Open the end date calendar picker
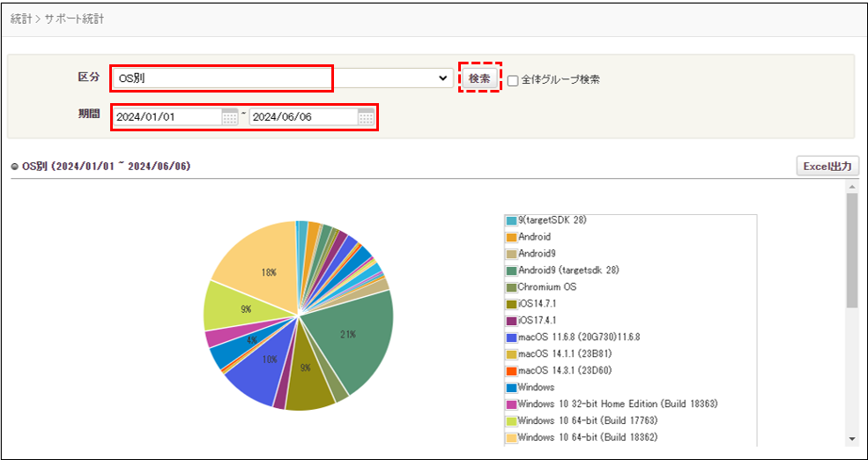This screenshot has width=868, height=460. (366, 117)
